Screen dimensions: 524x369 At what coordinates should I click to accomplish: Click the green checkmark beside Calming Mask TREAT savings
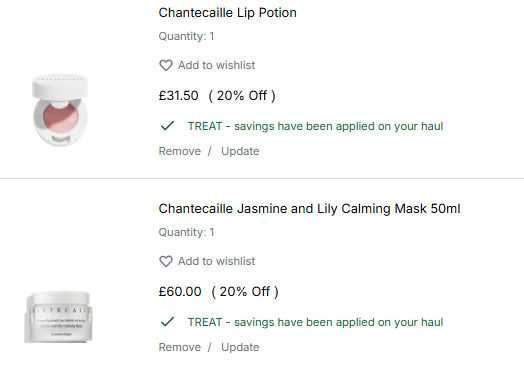[x=167, y=322]
